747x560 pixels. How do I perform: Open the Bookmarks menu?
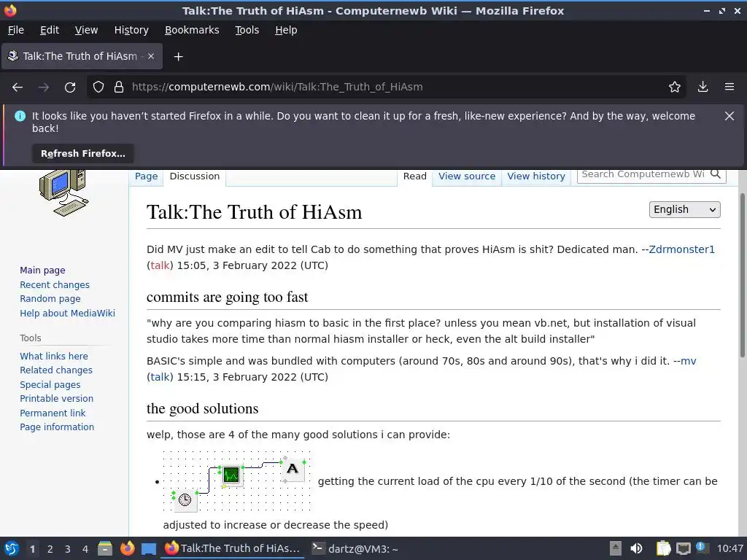(192, 30)
